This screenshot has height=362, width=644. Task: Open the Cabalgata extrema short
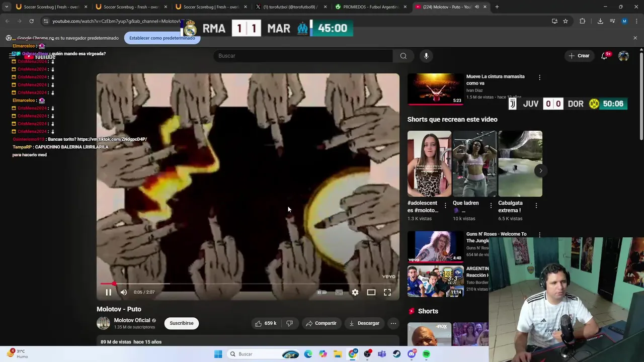[520, 164]
